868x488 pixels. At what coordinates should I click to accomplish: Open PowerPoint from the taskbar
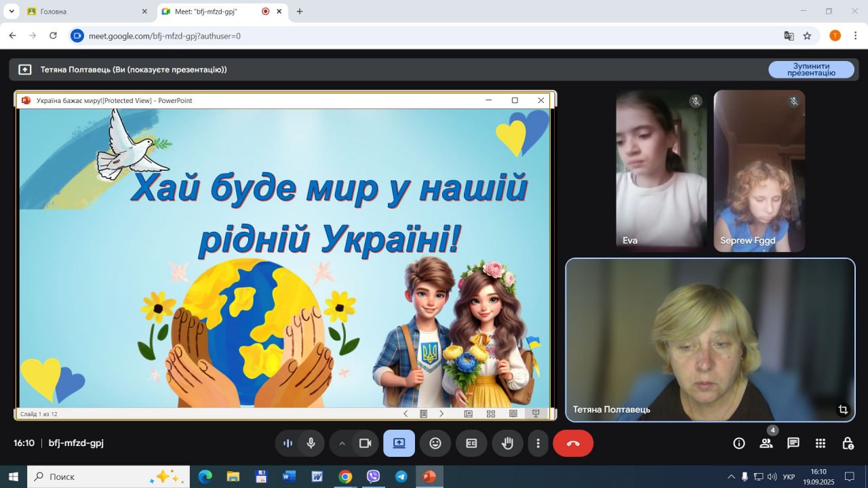pyautogui.click(x=429, y=476)
